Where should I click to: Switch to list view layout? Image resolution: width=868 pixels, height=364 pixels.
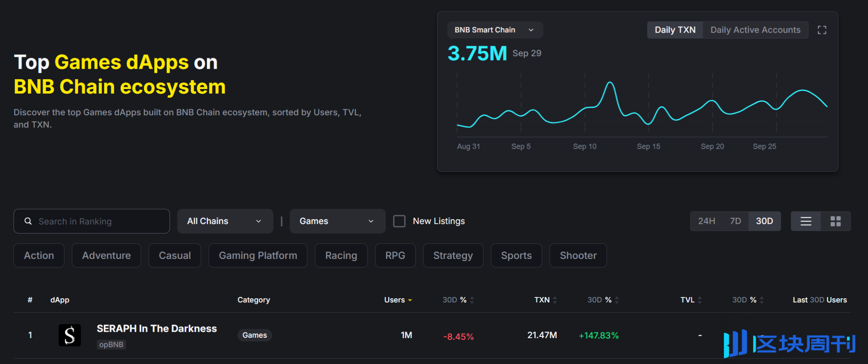point(806,221)
